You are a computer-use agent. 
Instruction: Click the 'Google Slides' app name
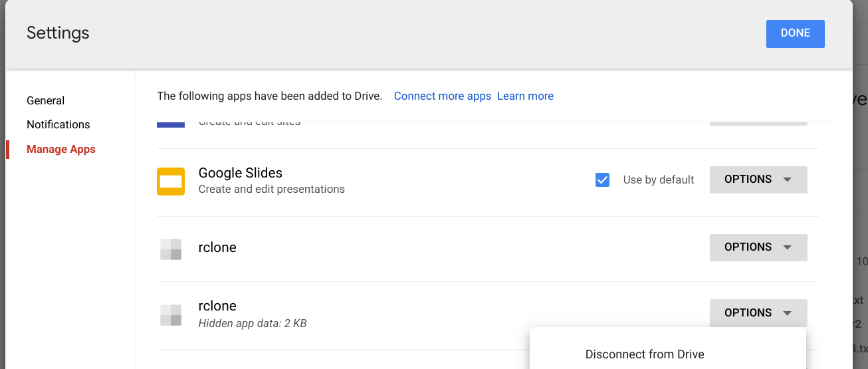pyautogui.click(x=240, y=173)
